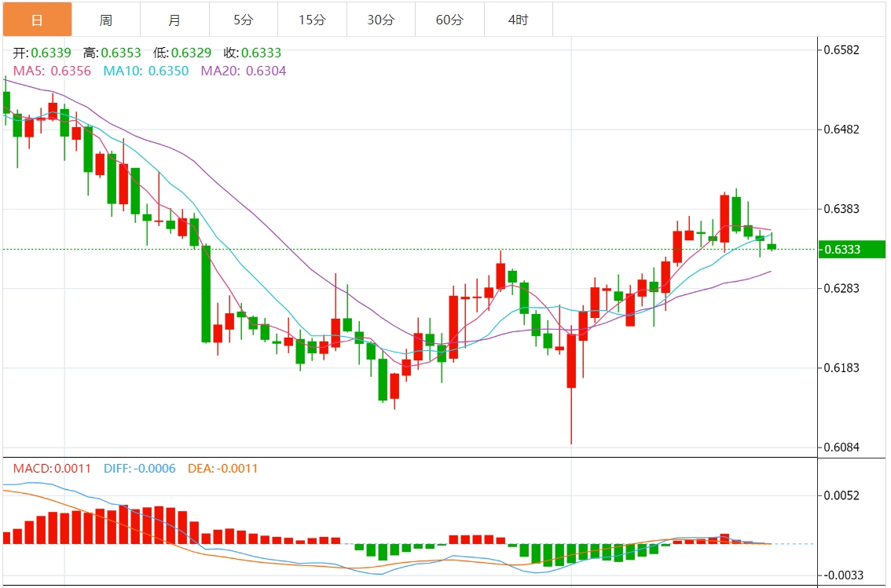
Task: Open the 5分 five-minute chart tab
Action: (244, 20)
